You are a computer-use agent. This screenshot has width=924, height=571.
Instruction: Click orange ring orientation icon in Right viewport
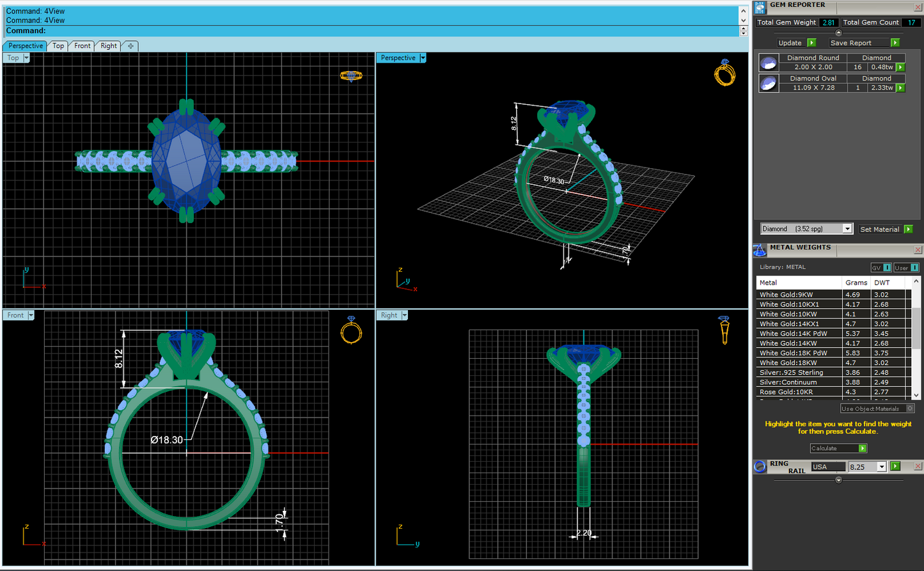pos(724,330)
